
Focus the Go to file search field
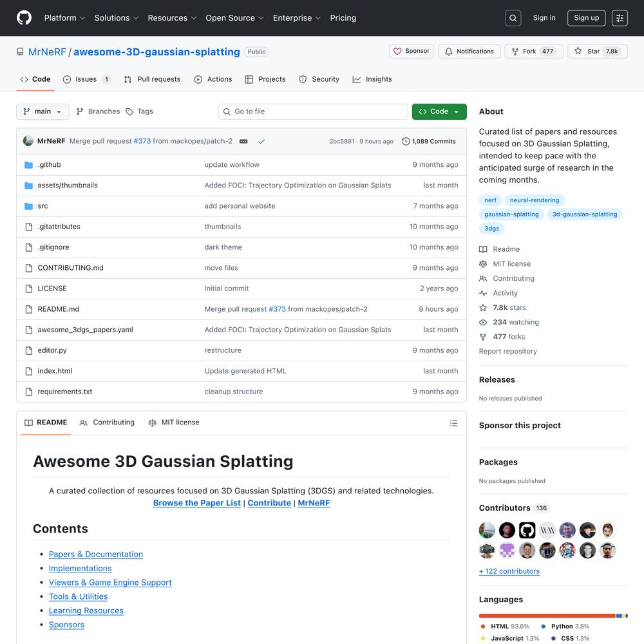(313, 111)
